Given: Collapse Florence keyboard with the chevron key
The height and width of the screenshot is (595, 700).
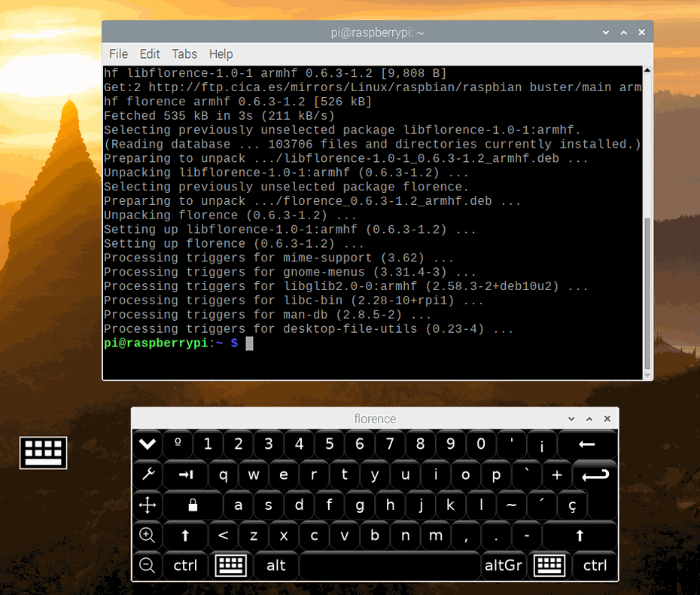Looking at the screenshot, I should pos(148,444).
